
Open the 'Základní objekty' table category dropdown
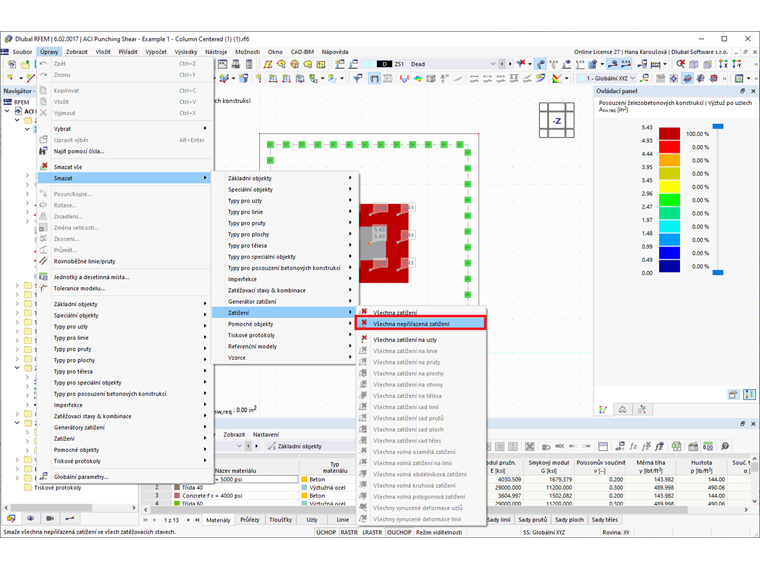[x=311, y=446]
